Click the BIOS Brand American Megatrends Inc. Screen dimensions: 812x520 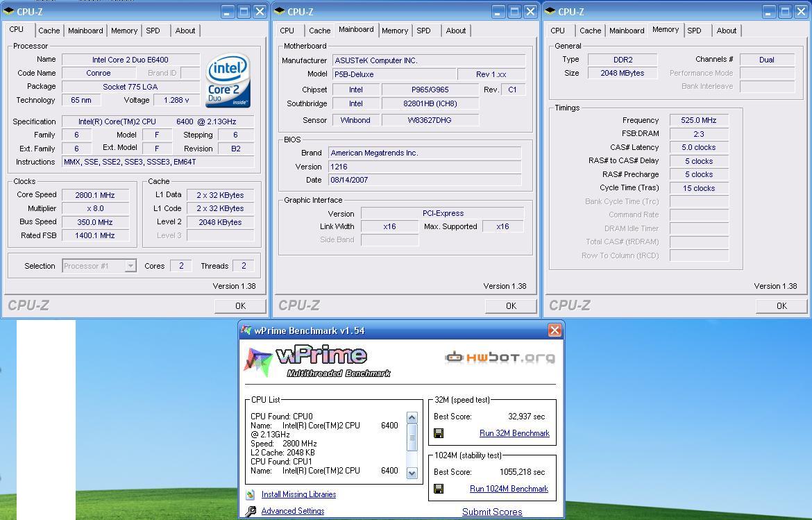tap(425, 153)
